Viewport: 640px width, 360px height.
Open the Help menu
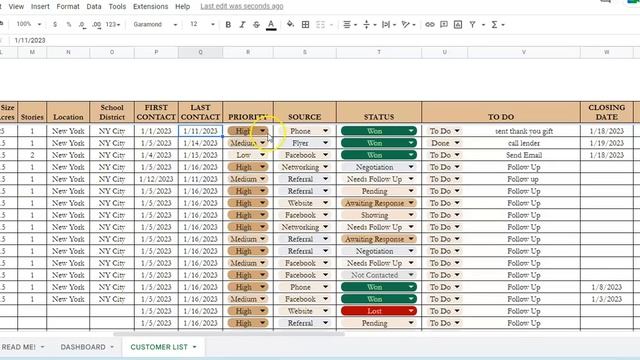(182, 7)
